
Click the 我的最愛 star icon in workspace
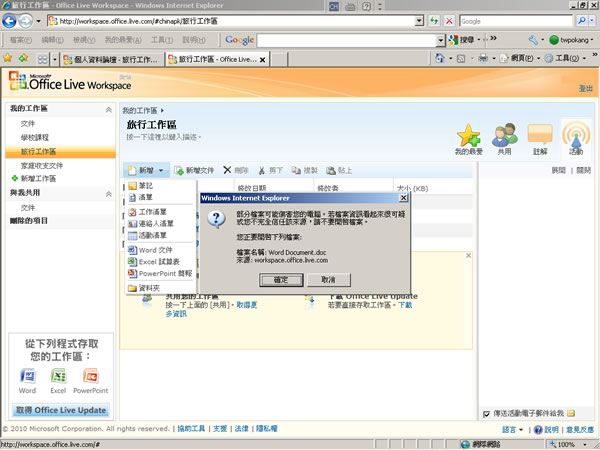468,139
